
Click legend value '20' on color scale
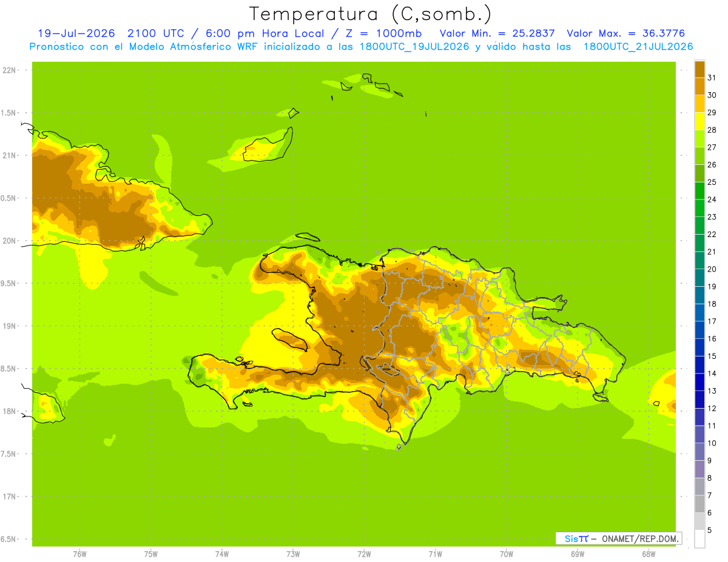pos(712,269)
